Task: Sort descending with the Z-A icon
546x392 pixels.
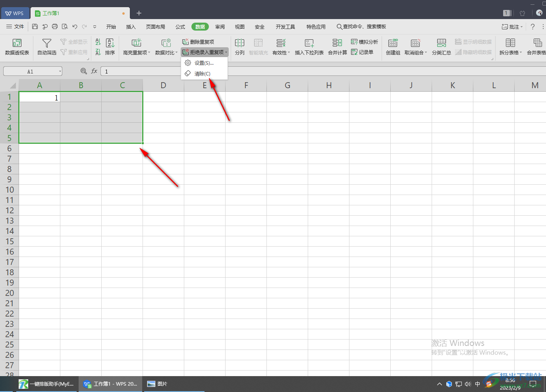Action: 98,52
